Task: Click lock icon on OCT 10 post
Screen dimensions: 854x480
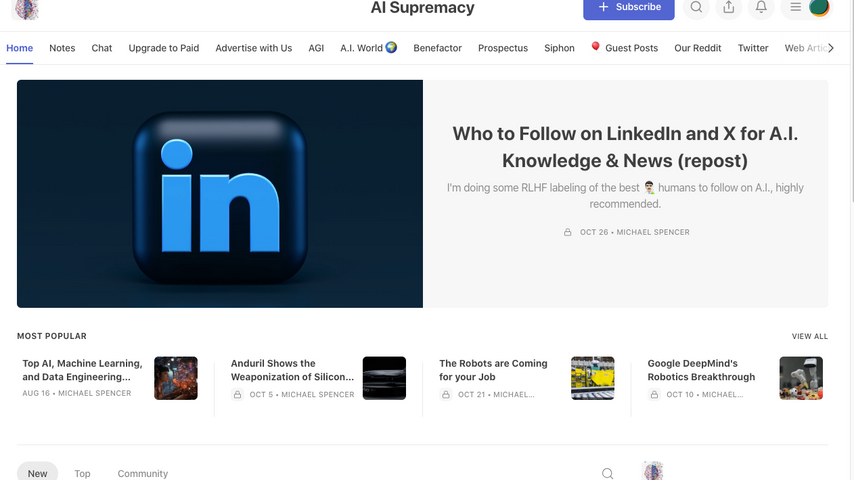Action: (x=654, y=394)
